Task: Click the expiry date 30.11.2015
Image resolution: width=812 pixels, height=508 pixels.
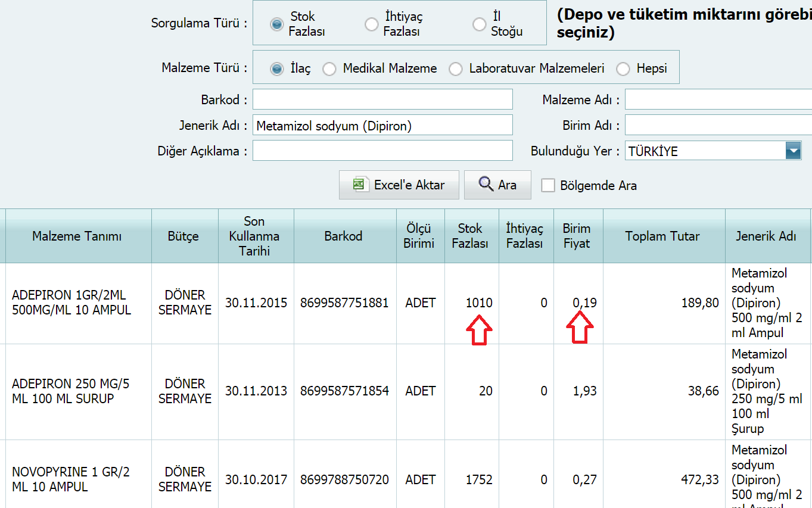Action: 256,303
